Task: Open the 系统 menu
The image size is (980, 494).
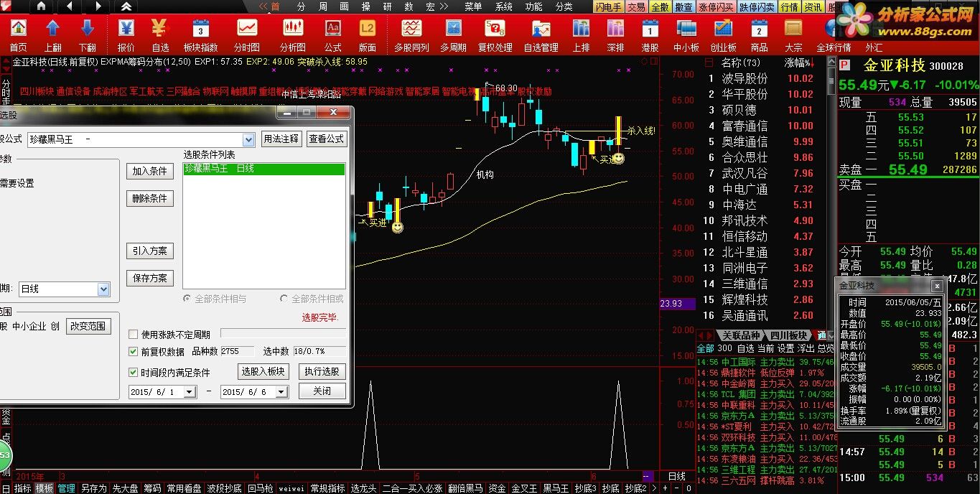Action: click(x=503, y=6)
